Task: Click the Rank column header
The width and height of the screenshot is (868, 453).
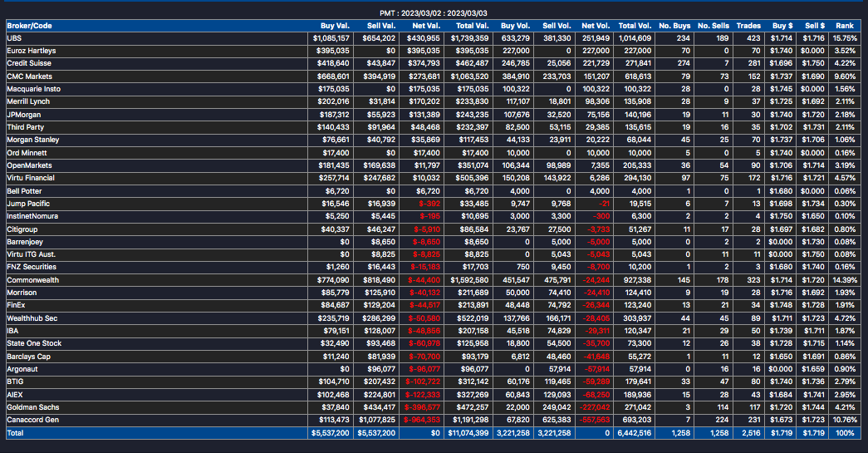Action: (845, 26)
